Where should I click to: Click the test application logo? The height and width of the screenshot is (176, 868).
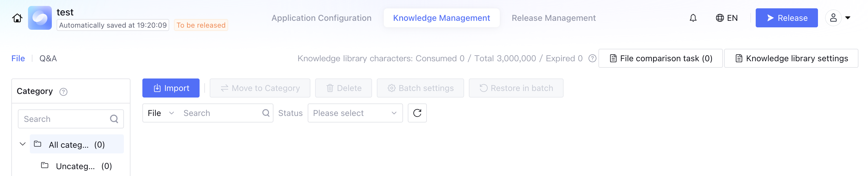[40, 18]
